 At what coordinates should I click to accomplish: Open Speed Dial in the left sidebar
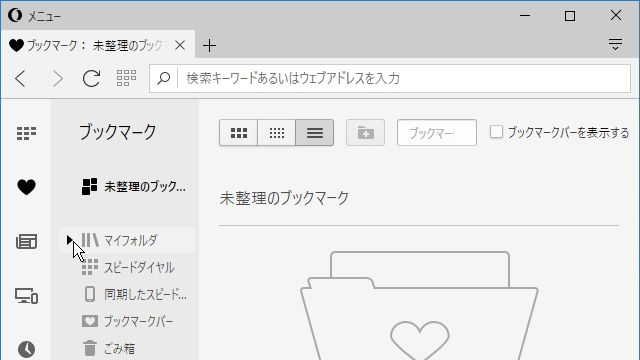pyautogui.click(x=27, y=133)
